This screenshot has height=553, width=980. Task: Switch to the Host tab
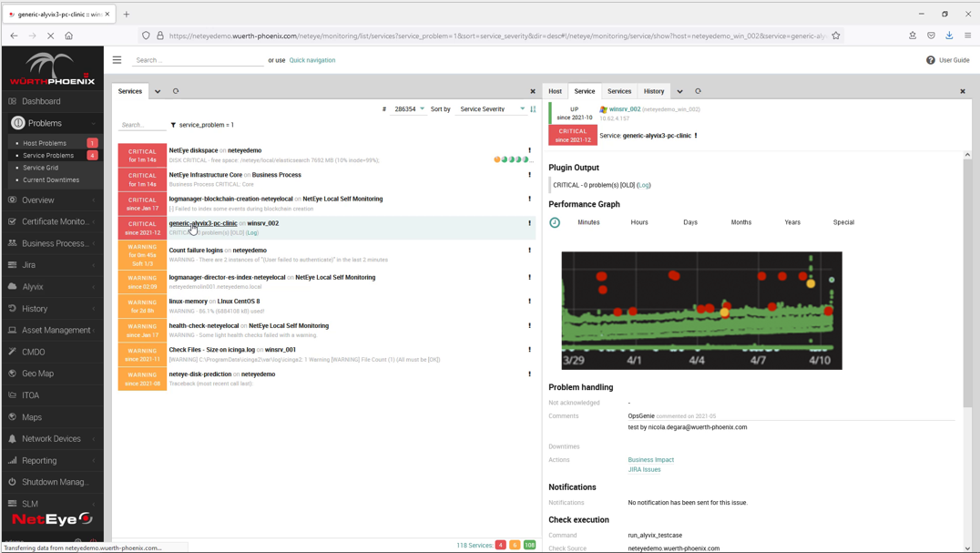[x=555, y=91]
